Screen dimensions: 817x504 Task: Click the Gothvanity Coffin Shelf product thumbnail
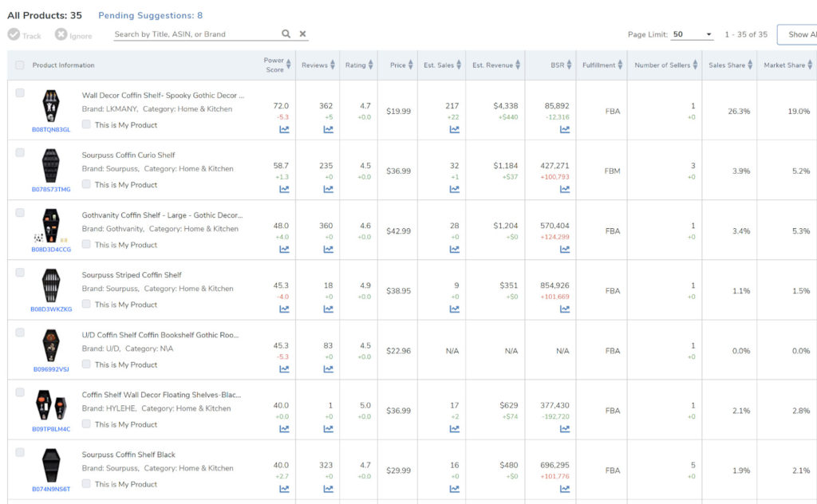pyautogui.click(x=50, y=224)
